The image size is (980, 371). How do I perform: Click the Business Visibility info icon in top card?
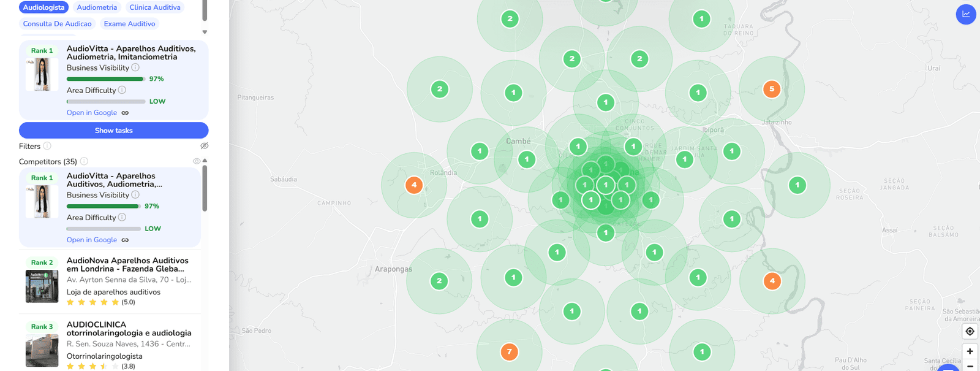click(x=135, y=67)
